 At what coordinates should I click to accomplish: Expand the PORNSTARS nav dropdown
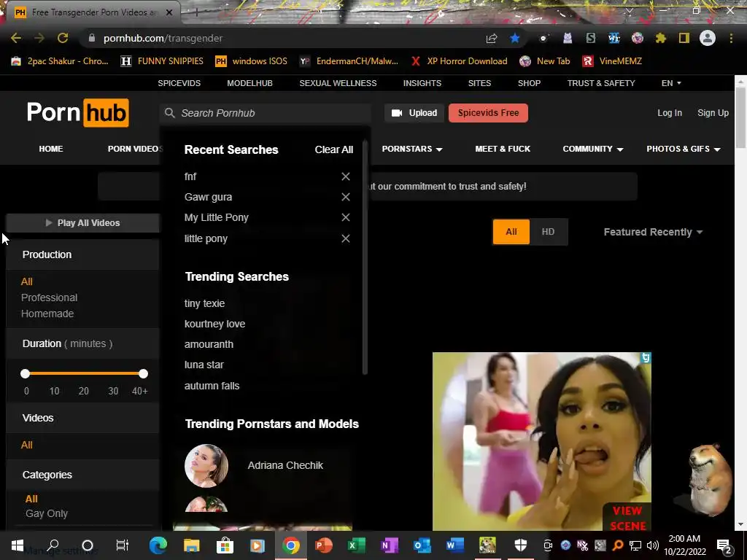[412, 149]
